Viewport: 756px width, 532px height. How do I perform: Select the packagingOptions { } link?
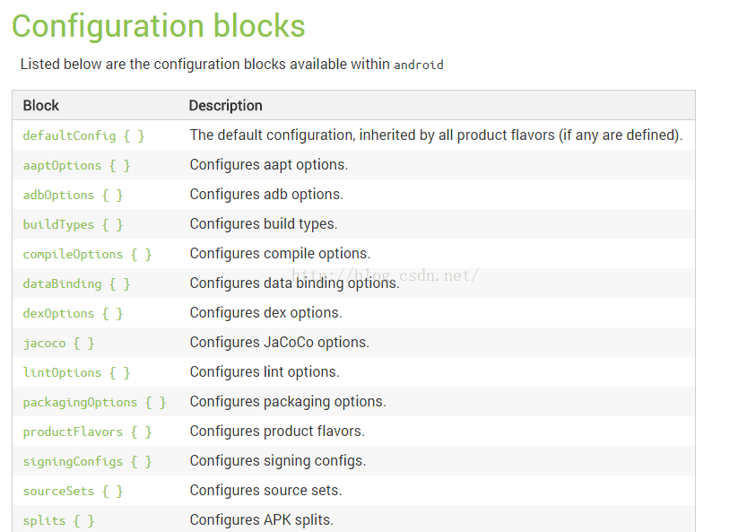click(x=94, y=402)
